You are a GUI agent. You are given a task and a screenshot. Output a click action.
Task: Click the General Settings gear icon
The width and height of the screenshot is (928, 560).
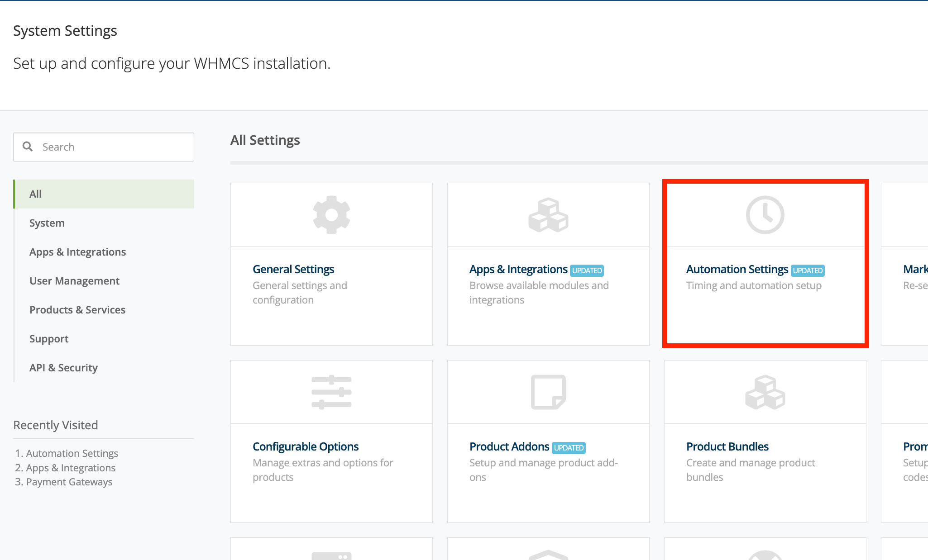[331, 215]
